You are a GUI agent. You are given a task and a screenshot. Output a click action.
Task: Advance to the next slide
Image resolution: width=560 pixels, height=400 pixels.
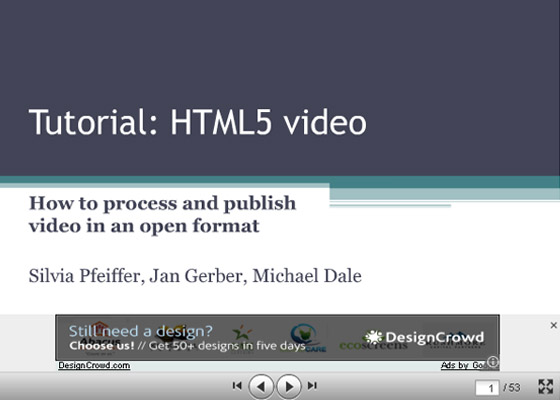[x=289, y=386]
